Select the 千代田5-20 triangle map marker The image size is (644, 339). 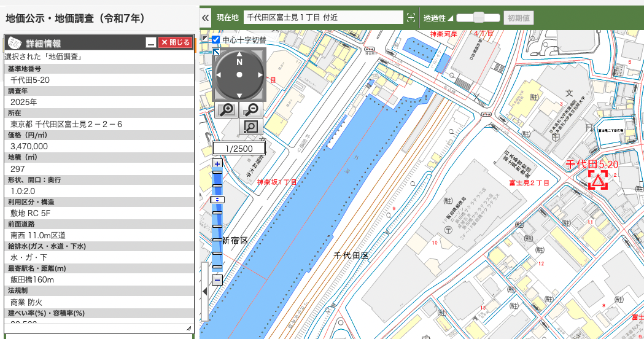coord(597,180)
